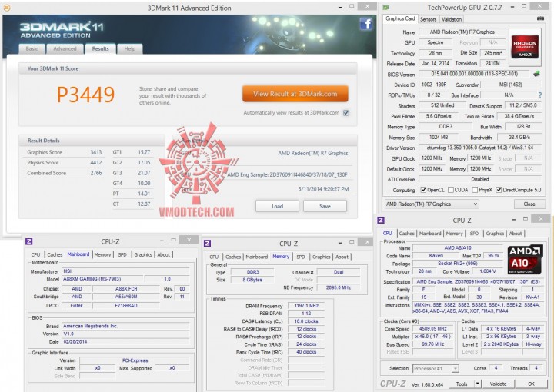Click the Shaders 512 Unified field

[442, 105]
